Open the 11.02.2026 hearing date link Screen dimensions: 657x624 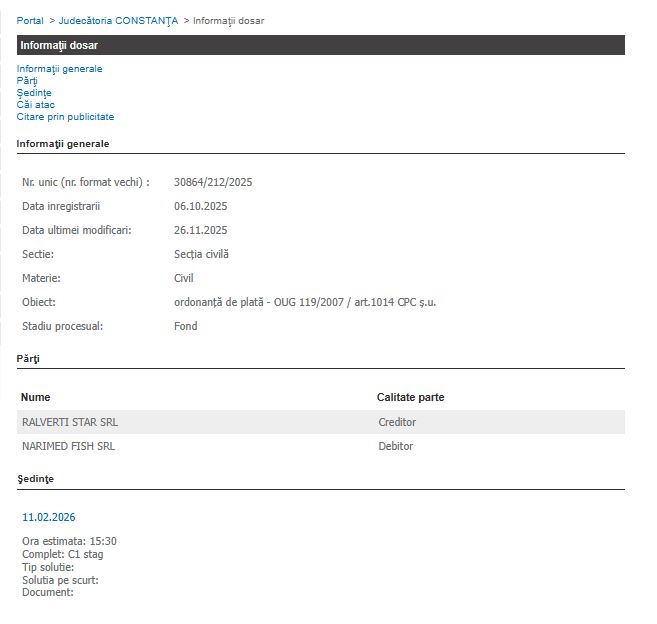click(48, 517)
